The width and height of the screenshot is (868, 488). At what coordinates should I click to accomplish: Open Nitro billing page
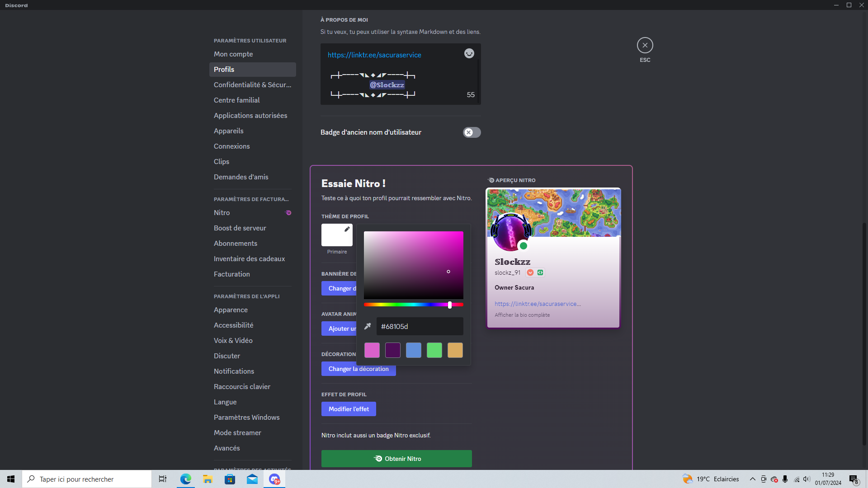(252, 213)
